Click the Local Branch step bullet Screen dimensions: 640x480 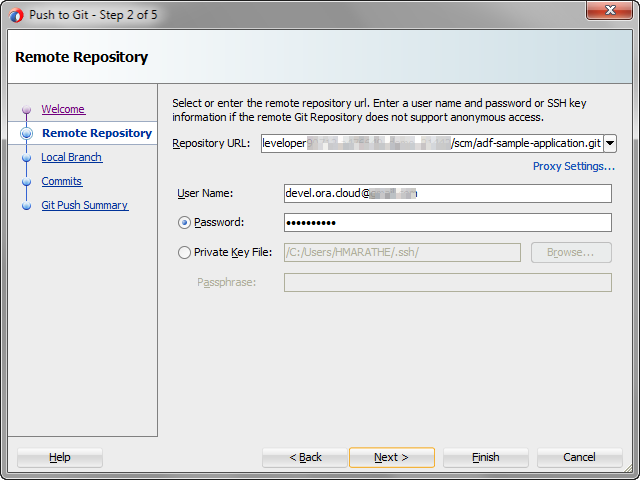click(x=27, y=158)
